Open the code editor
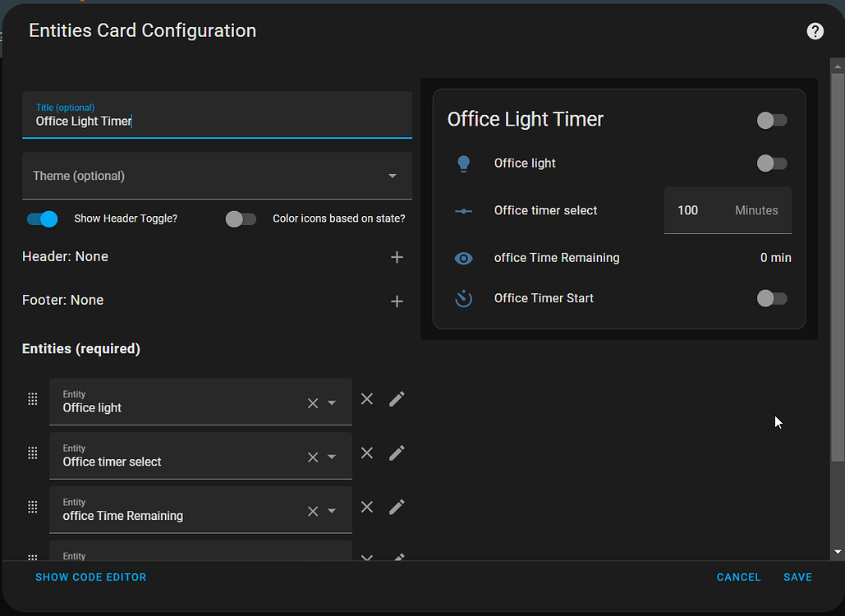This screenshot has height=616, width=845. point(90,577)
